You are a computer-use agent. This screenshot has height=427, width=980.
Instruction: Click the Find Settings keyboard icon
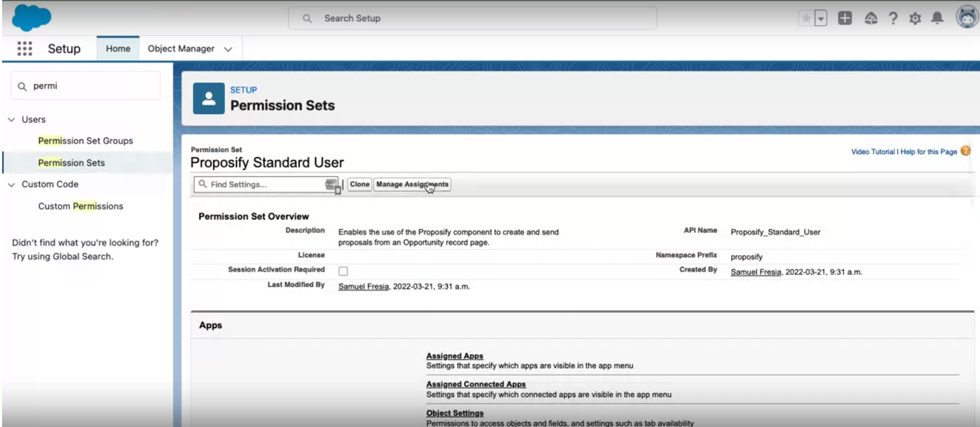point(330,184)
